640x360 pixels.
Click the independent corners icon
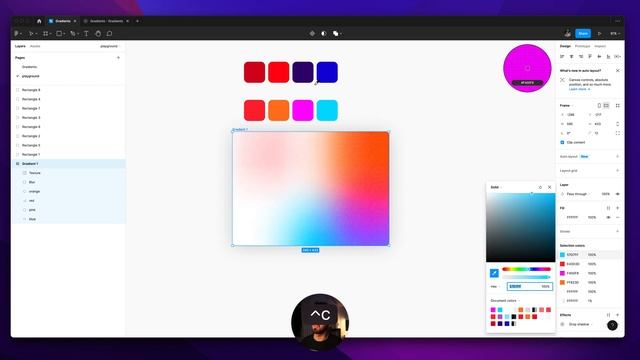point(618,133)
